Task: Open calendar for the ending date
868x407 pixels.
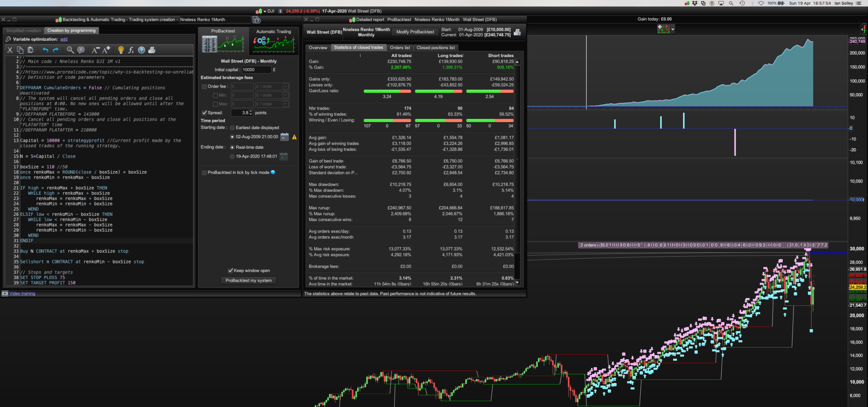Action: tap(284, 156)
